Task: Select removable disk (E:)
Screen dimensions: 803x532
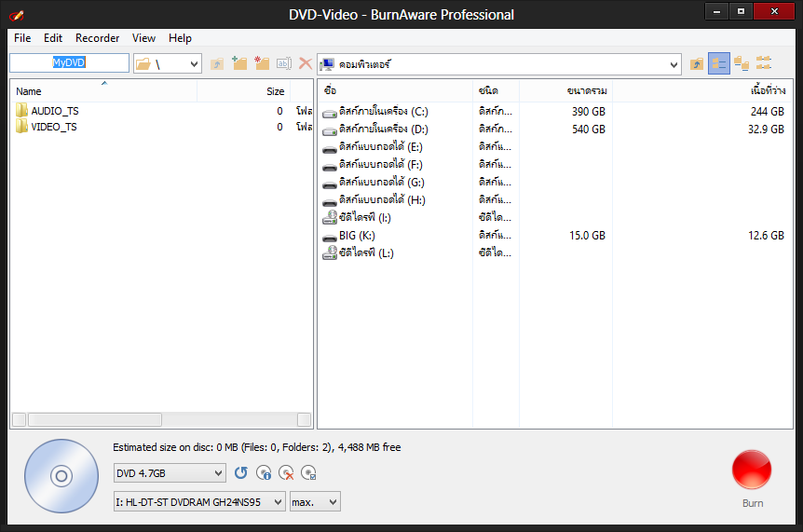Action: tap(373, 147)
